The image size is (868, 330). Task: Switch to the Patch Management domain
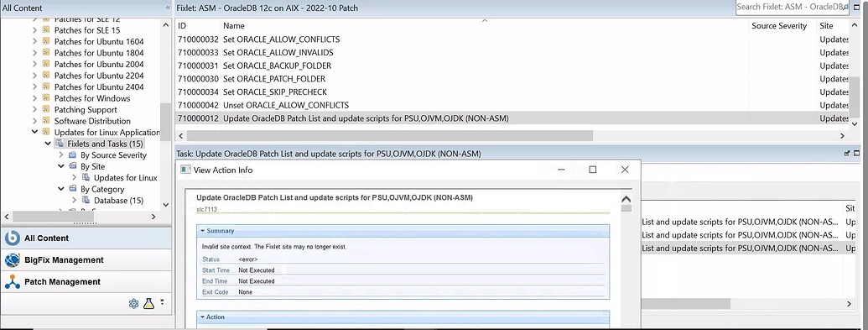click(86, 282)
